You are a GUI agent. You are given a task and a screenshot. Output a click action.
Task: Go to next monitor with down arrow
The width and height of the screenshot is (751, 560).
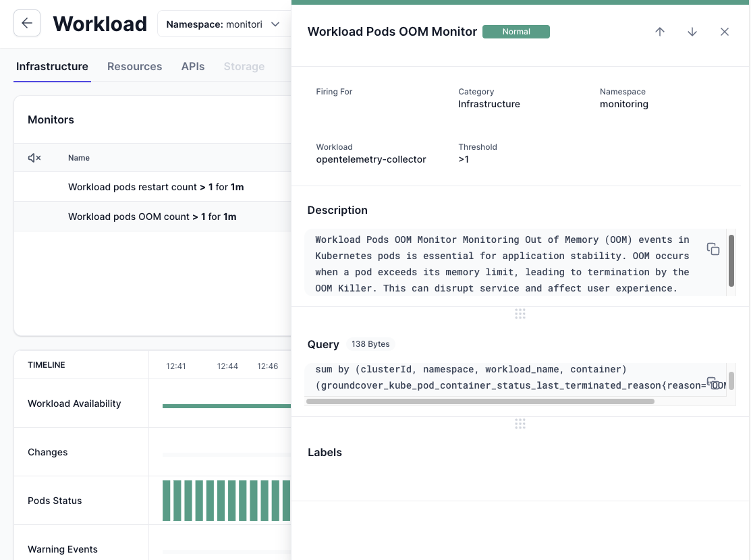692,32
